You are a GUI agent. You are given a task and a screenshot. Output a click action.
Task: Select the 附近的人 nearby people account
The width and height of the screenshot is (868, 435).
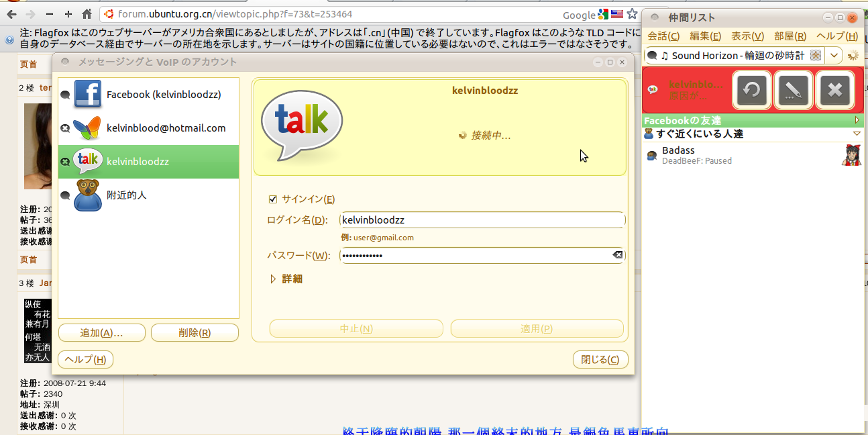pyautogui.click(x=148, y=195)
